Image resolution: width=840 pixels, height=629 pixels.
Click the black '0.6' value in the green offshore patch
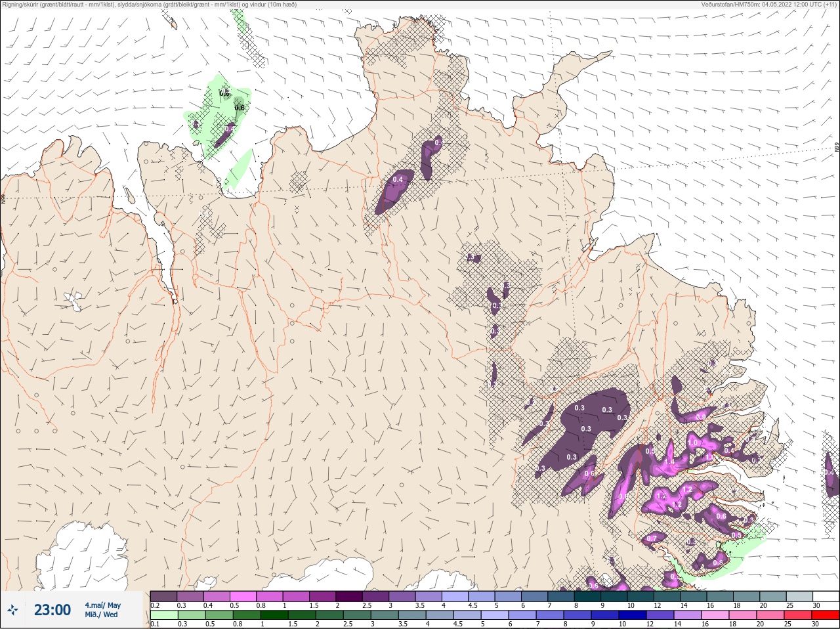240,108
